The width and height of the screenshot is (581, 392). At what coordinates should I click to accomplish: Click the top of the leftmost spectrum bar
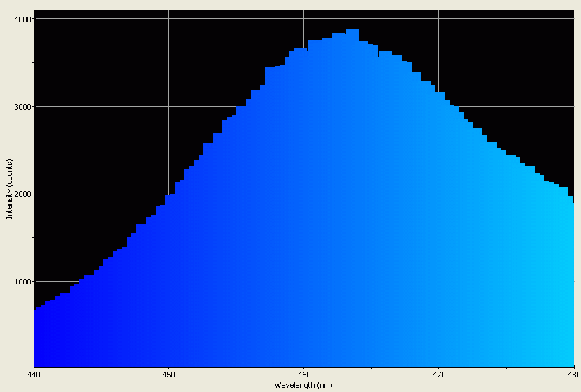[x=35, y=310]
